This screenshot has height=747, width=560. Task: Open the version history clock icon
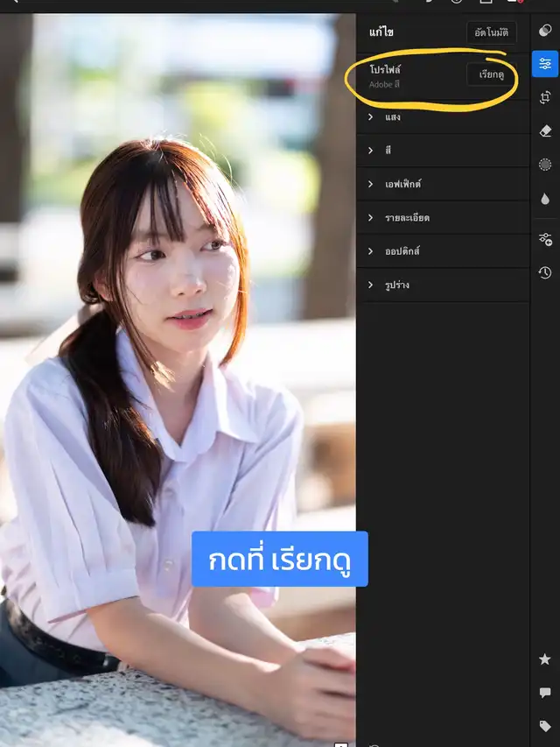coord(545,272)
